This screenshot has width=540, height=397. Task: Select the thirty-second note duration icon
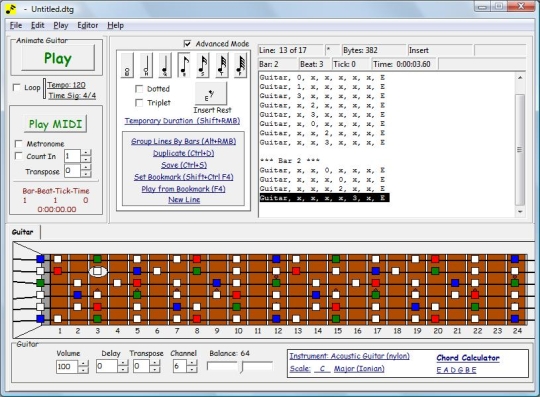point(221,65)
